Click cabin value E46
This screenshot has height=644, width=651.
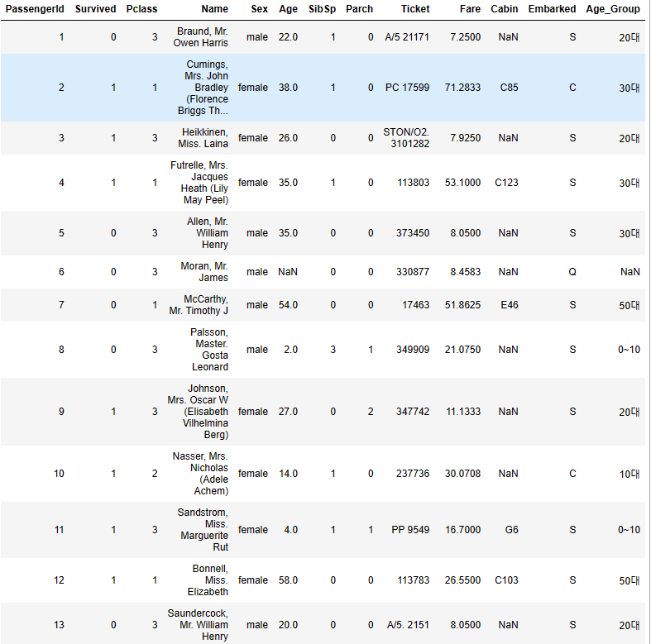510,305
